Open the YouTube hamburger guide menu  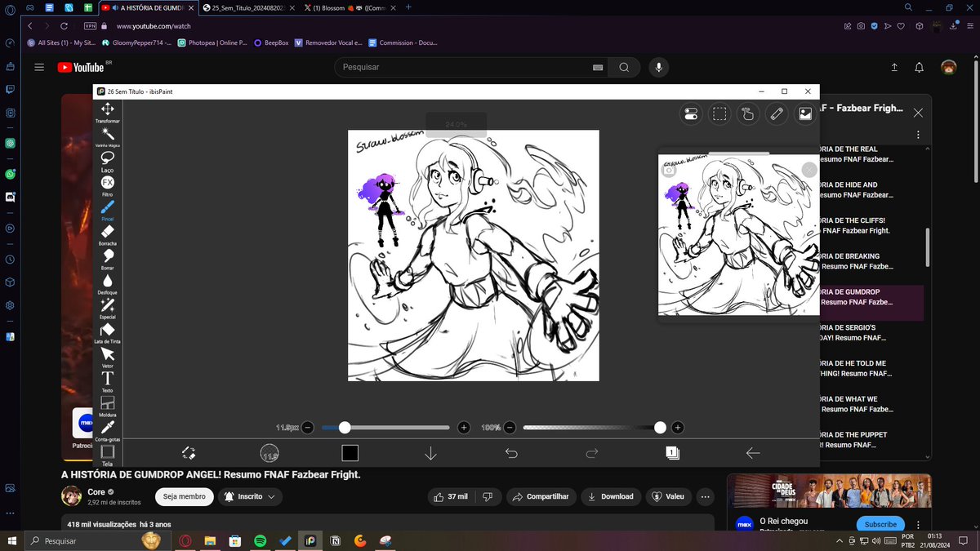coord(39,67)
